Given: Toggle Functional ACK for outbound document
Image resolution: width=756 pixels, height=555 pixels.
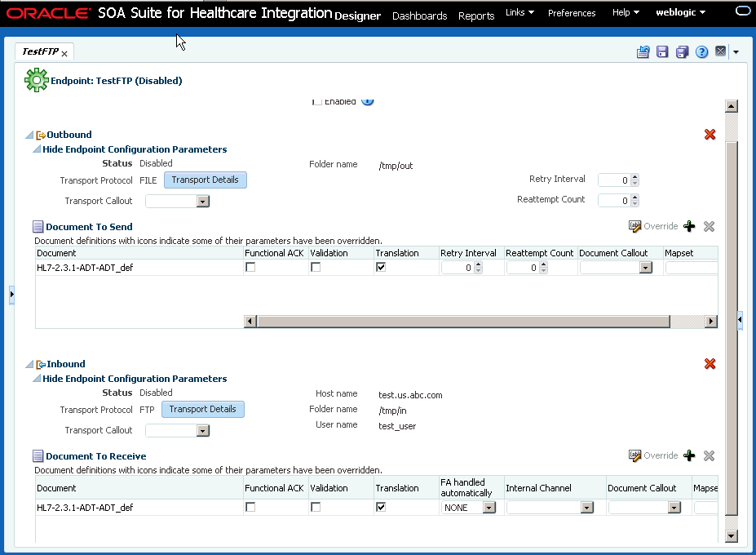Looking at the screenshot, I should point(250,267).
